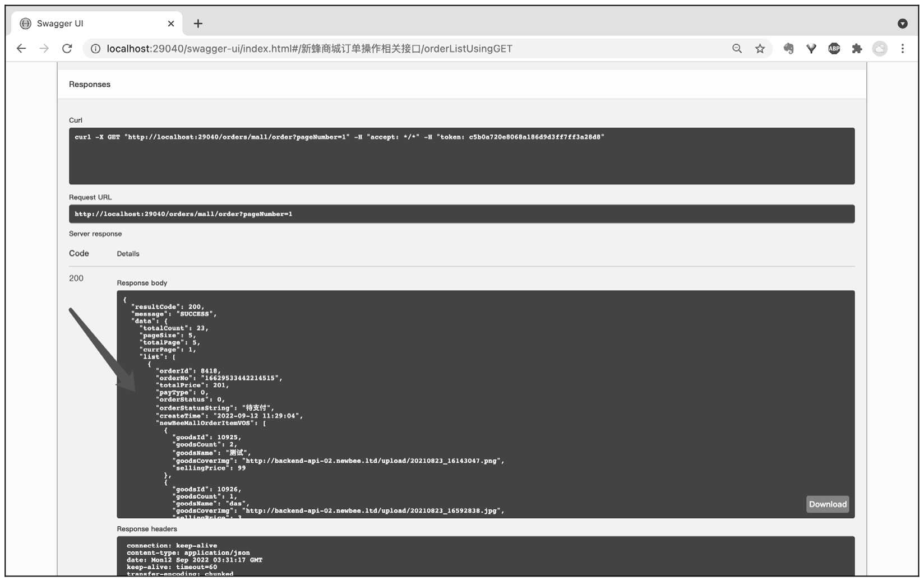Reload the page with the refresh icon

[x=67, y=49]
